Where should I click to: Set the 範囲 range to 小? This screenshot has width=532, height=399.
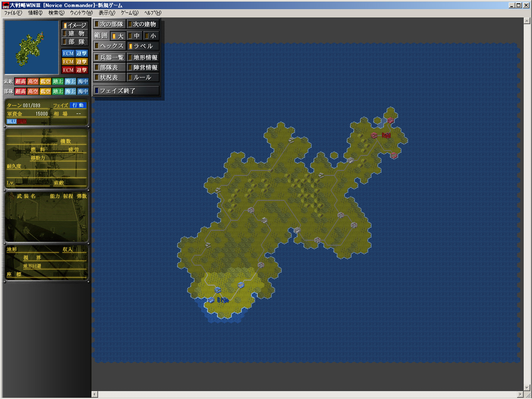[151, 36]
